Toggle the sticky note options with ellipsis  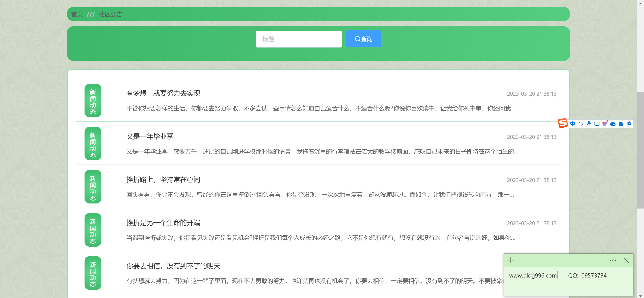click(613, 260)
